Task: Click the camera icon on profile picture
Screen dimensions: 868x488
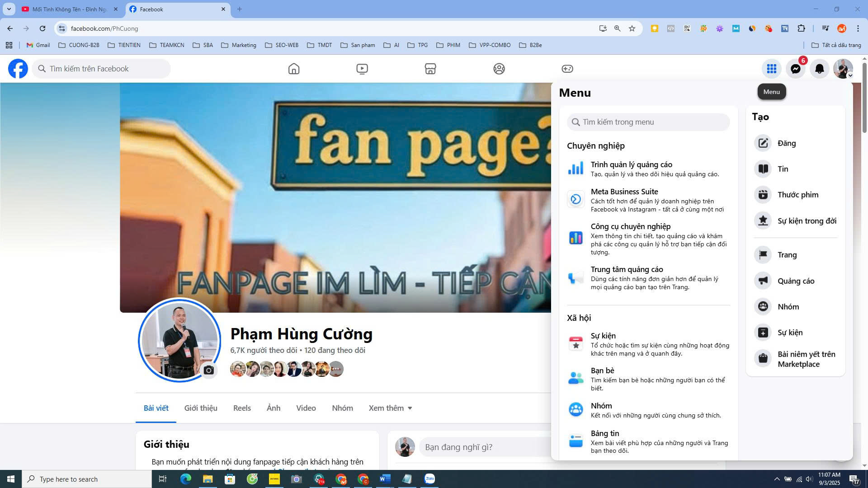Action: (208, 371)
